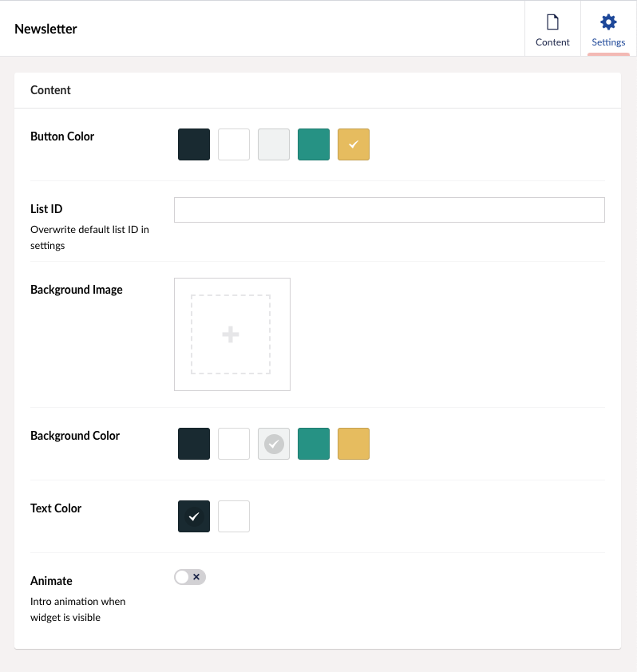The image size is (637, 672).
Task: Type in the List ID input field
Action: point(389,210)
